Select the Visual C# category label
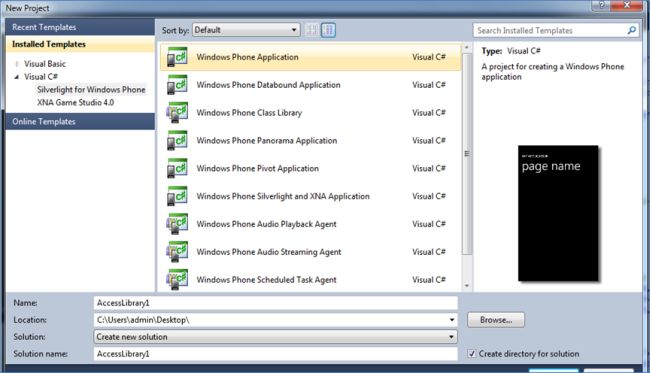The height and width of the screenshot is (373, 650). (41, 77)
